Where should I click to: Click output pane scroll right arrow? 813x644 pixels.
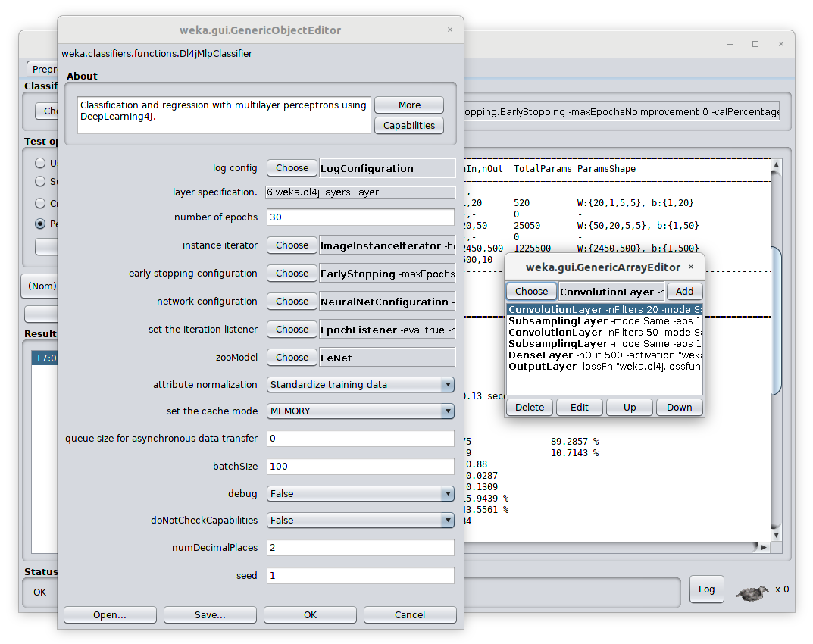coord(764,547)
